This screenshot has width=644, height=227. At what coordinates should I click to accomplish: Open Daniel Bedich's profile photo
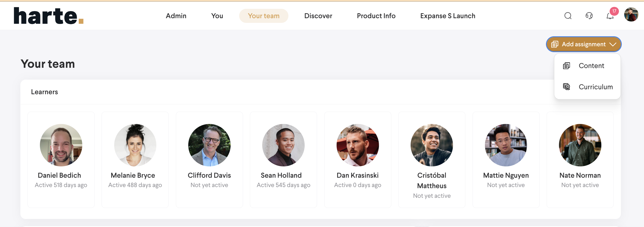[x=61, y=145]
